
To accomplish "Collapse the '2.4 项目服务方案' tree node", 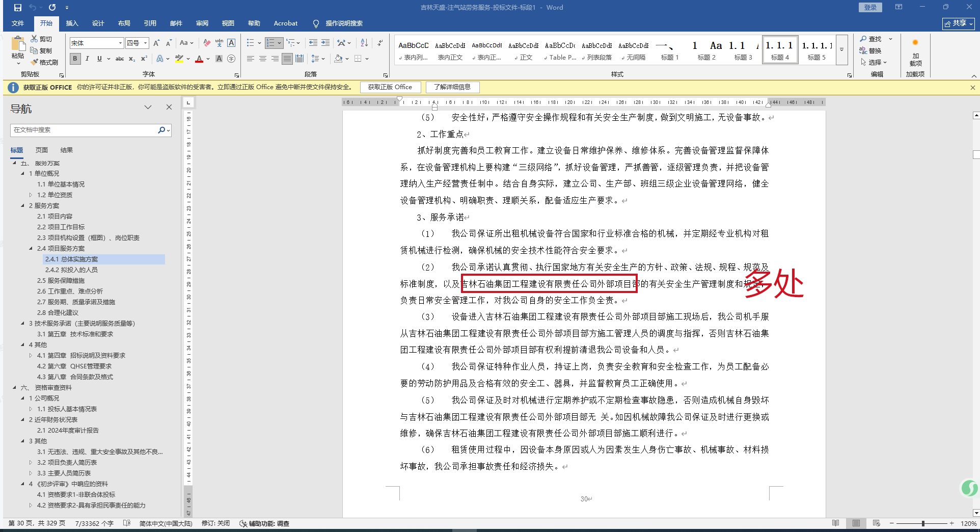I will tap(31, 248).
